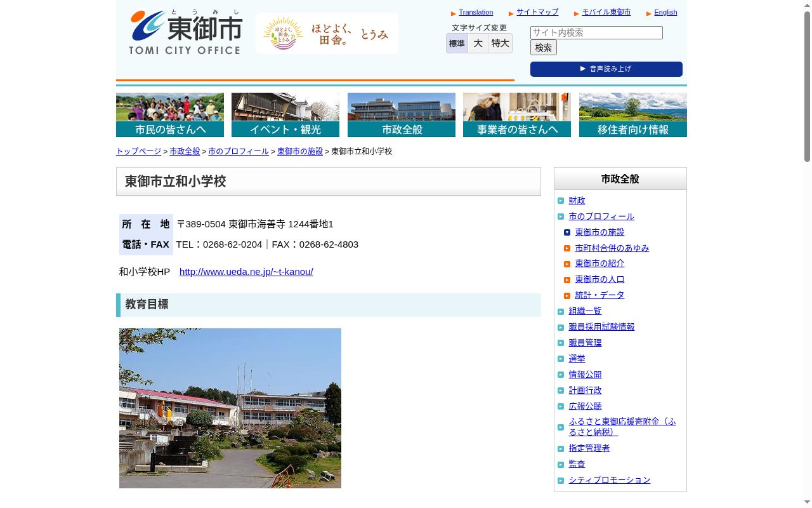The image size is (812, 508).
Task: Set font size to 標準
Action: (x=457, y=43)
